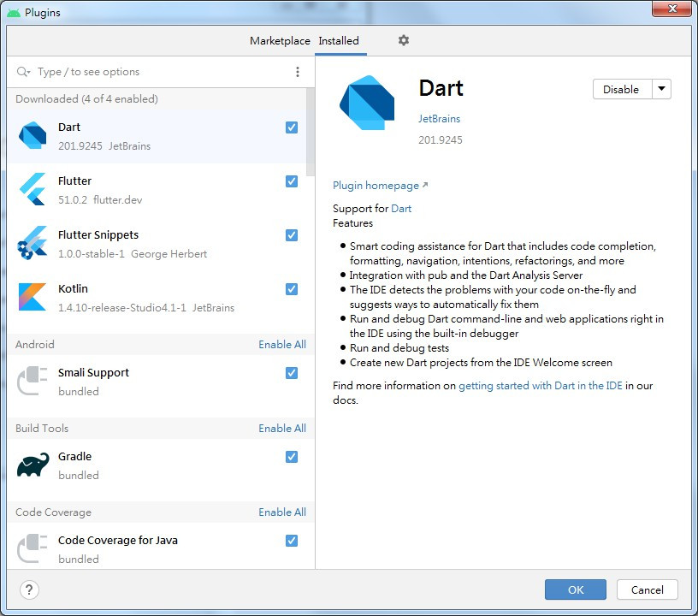Click the Kotlin plugin icon
This screenshot has height=616, width=698.
[33, 297]
